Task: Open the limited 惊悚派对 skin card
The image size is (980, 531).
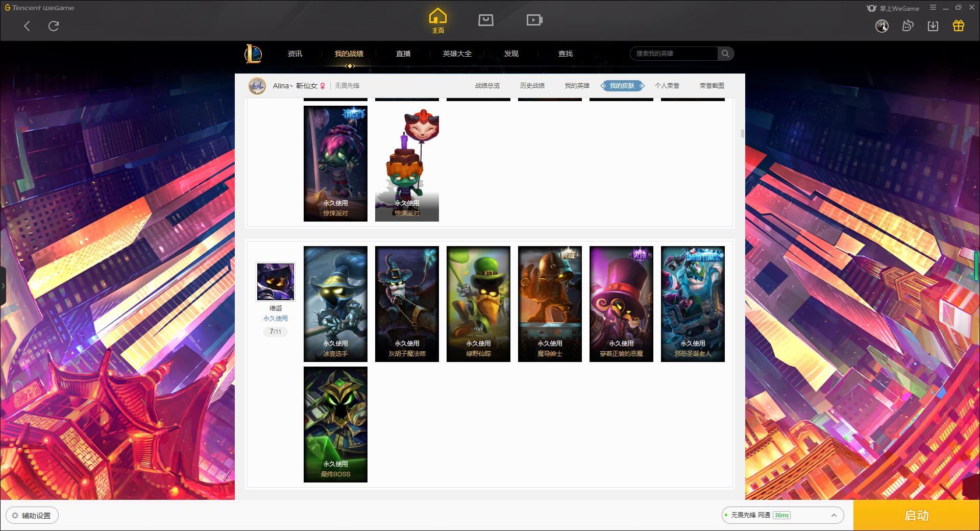Action: point(335,163)
